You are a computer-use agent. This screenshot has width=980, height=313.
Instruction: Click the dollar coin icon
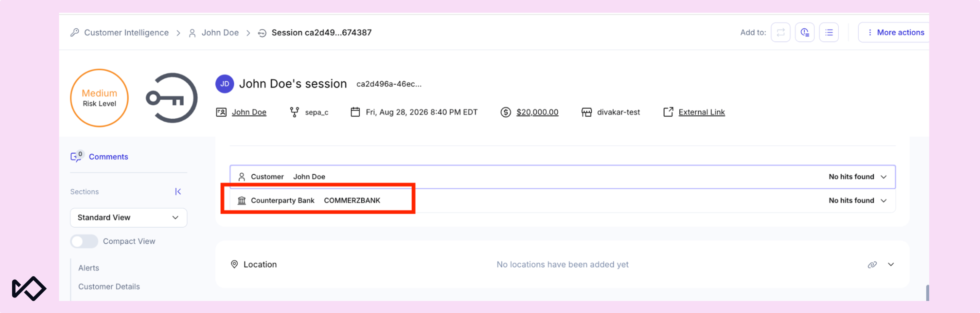pyautogui.click(x=506, y=112)
